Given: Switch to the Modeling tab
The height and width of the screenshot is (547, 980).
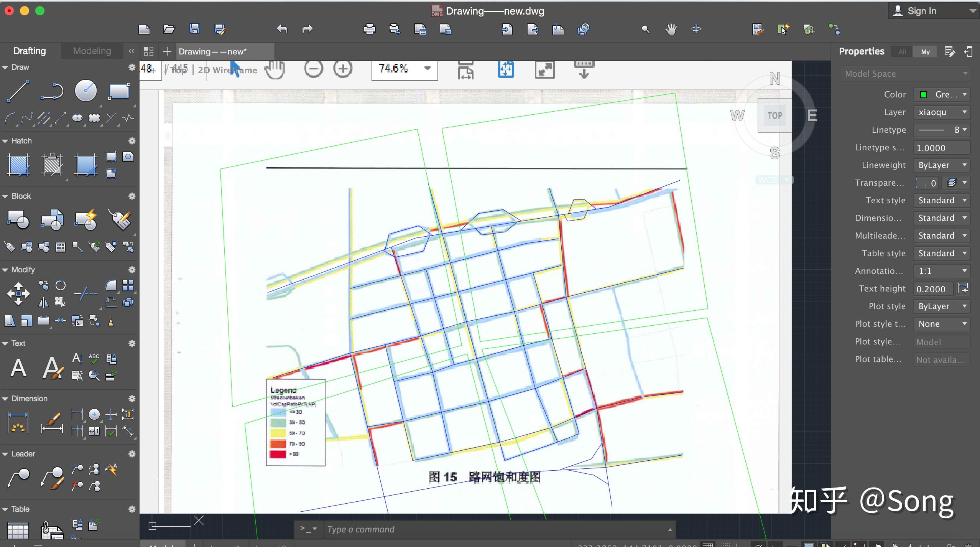Looking at the screenshot, I should [92, 51].
